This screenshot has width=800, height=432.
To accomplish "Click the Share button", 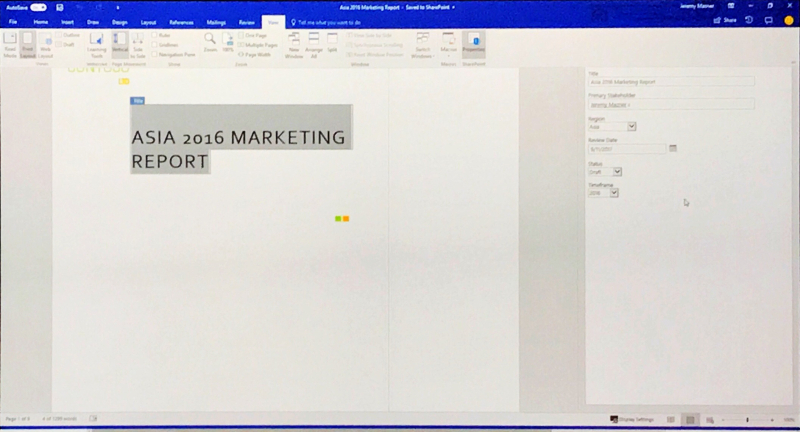I will click(725, 20).
